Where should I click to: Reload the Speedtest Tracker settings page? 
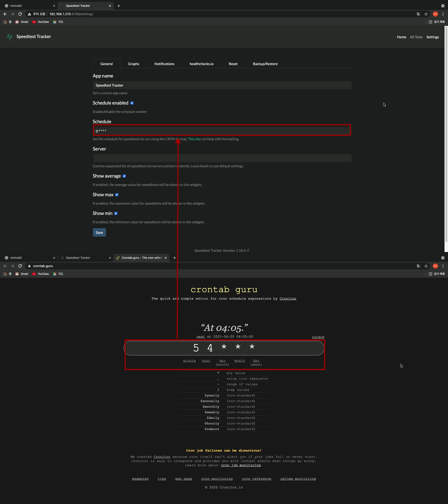pos(20,14)
